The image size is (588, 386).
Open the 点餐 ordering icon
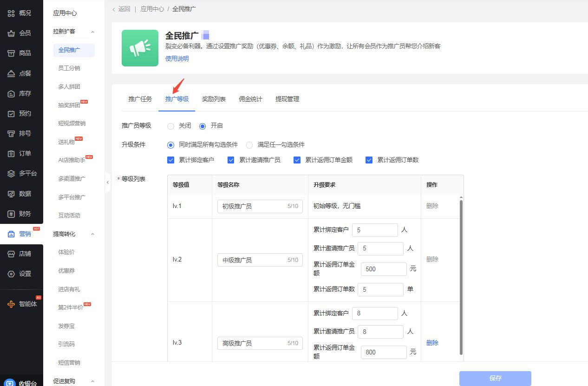pos(11,73)
